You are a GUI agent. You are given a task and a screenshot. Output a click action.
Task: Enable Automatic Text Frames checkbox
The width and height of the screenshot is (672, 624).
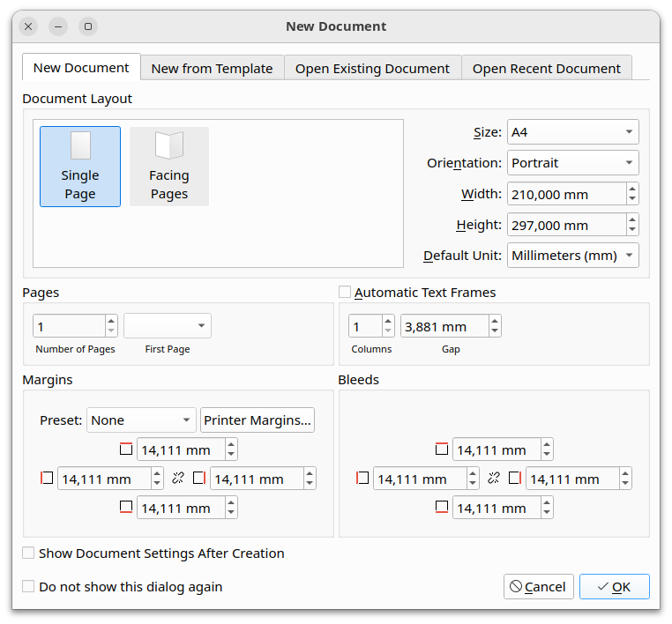pyautogui.click(x=345, y=292)
